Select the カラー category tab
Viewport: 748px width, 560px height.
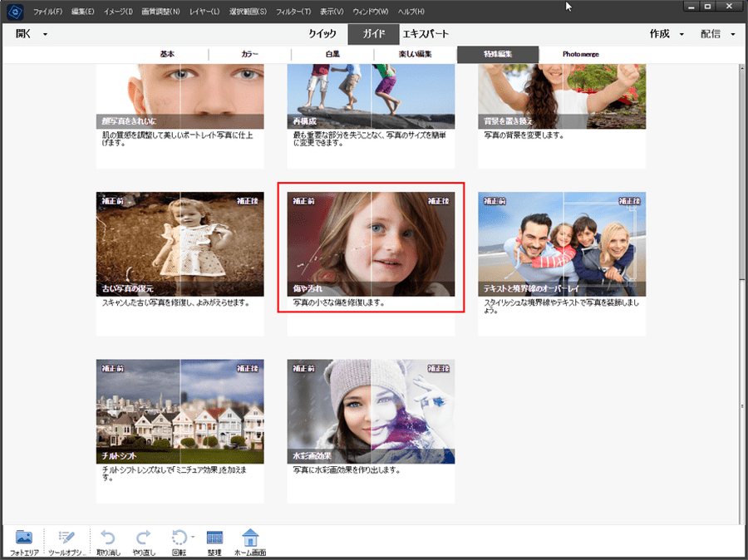(249, 54)
